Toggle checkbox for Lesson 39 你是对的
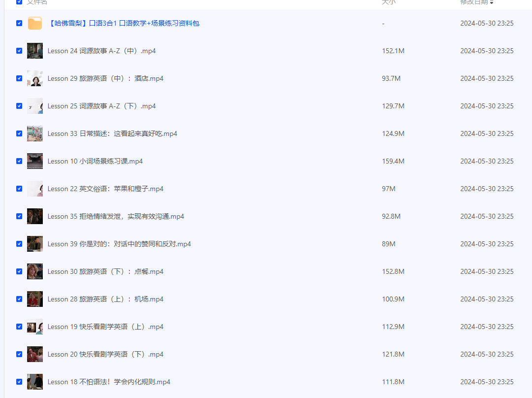The height and width of the screenshot is (398, 532). pos(19,244)
